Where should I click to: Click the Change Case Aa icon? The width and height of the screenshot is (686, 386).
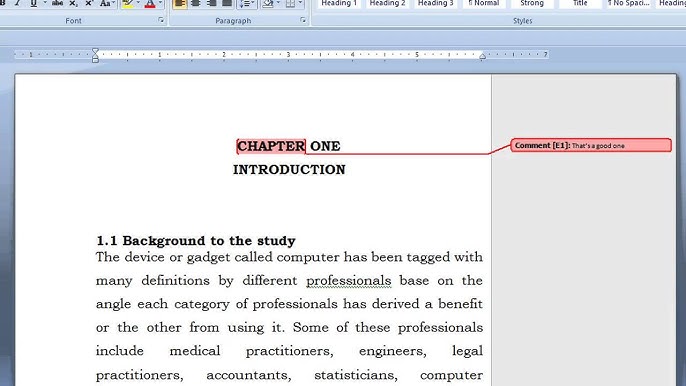105,4
